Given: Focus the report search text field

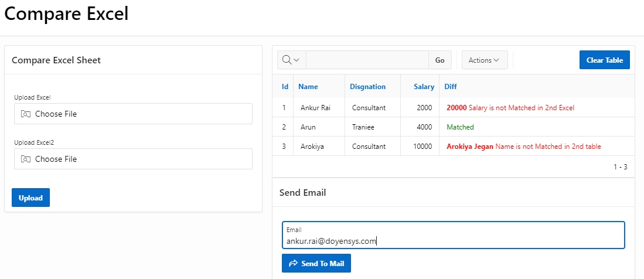Looking at the screenshot, I should tap(367, 60).
